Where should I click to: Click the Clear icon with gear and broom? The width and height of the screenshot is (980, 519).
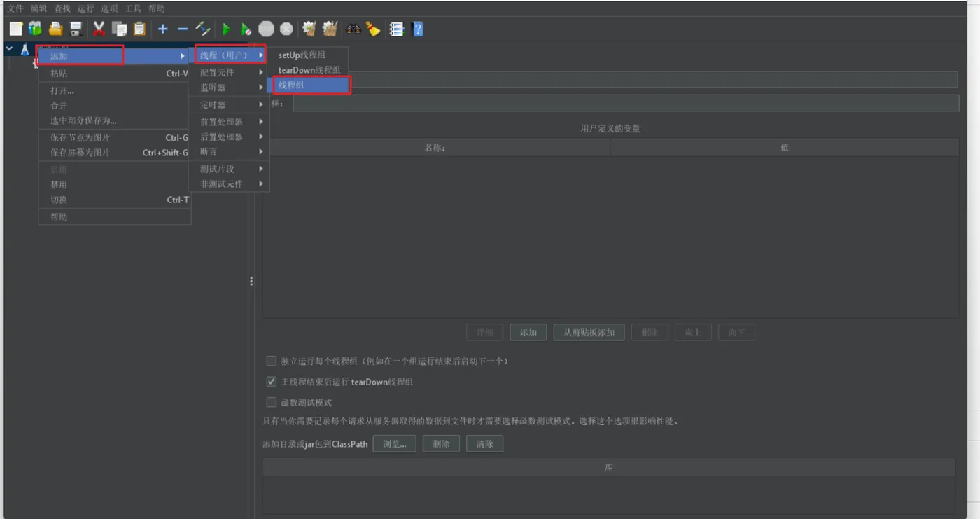(x=309, y=29)
